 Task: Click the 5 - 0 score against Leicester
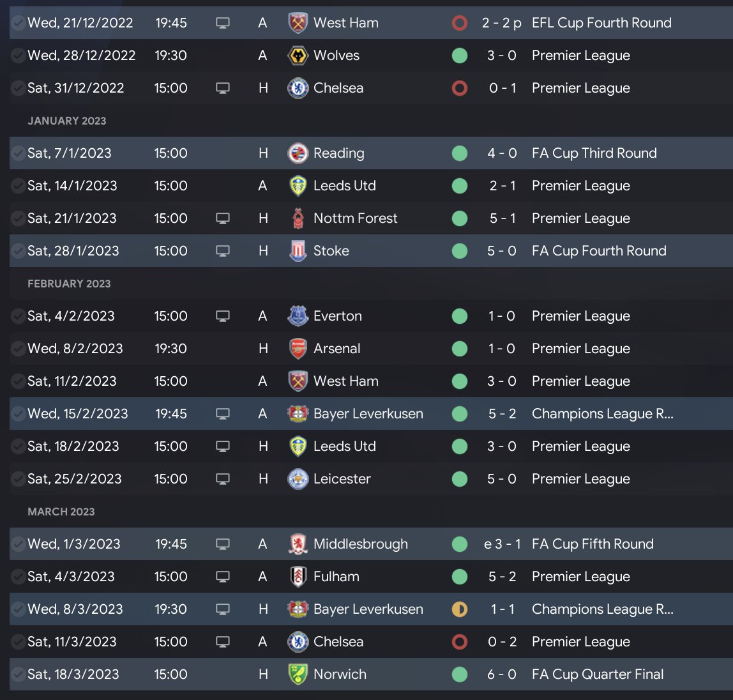(x=502, y=479)
